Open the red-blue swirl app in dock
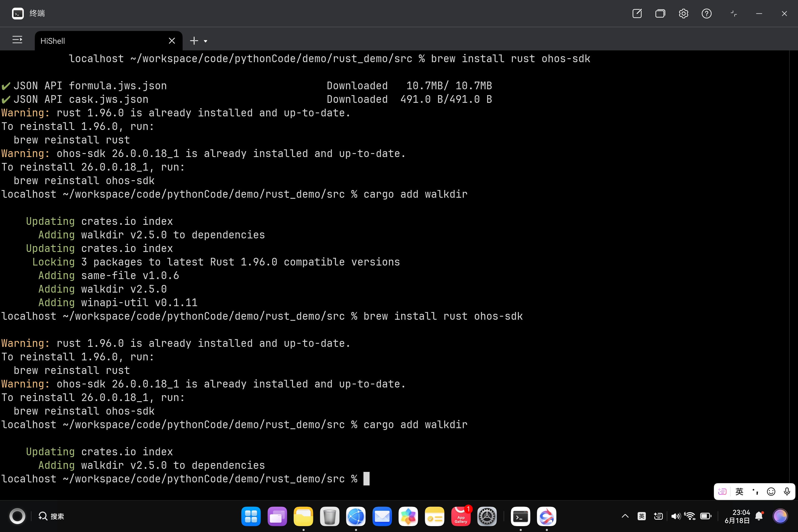798x532 pixels. point(547,516)
